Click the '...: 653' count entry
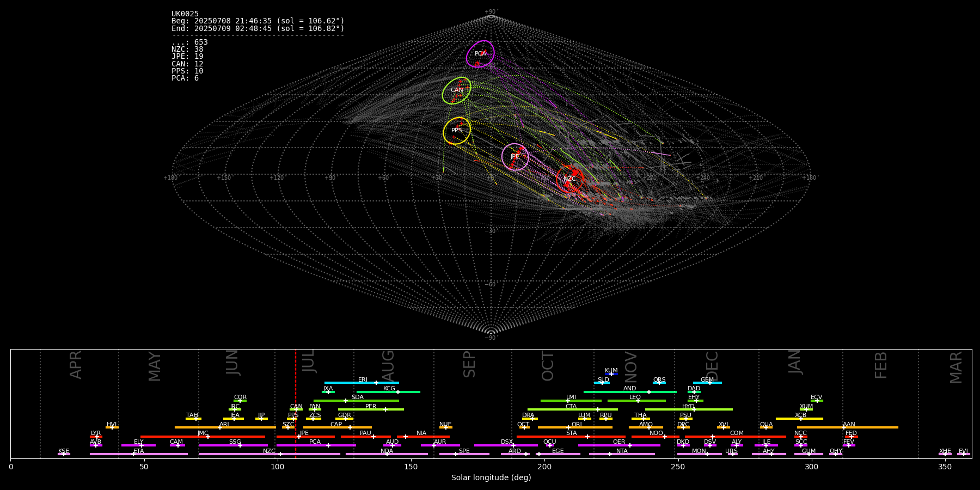980x490 pixels. [189, 42]
